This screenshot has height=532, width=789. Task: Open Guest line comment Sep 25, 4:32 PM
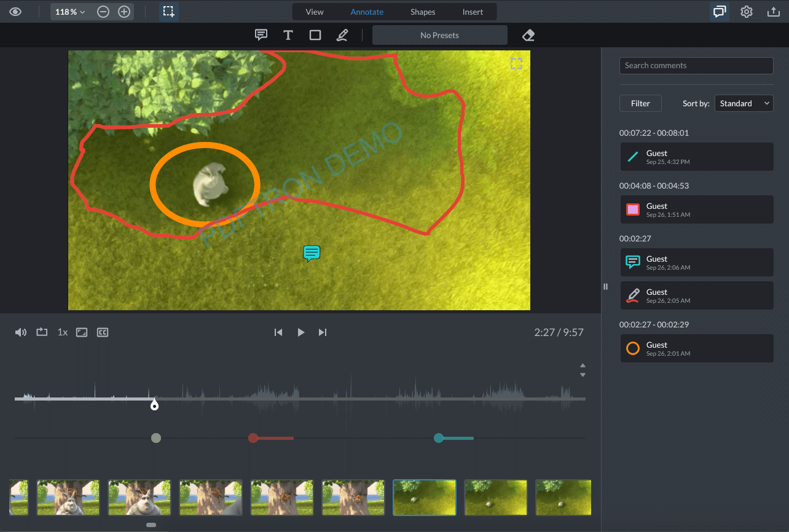tap(696, 157)
